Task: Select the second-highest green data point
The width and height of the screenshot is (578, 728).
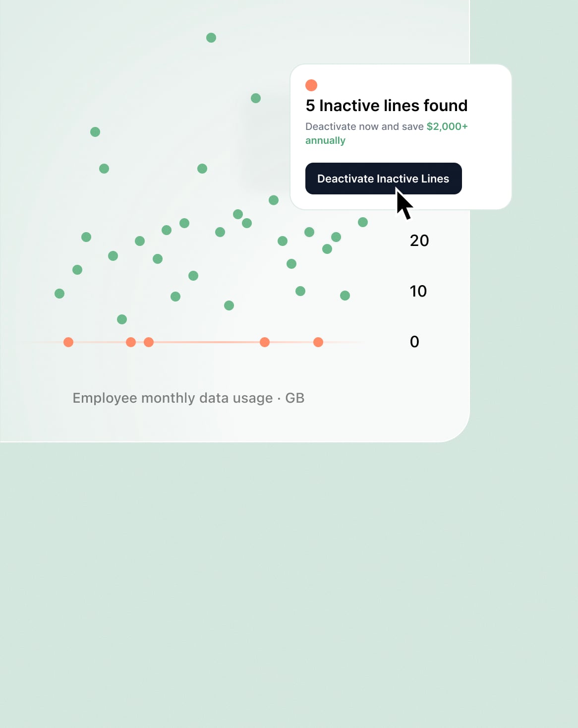Action: coord(256,98)
